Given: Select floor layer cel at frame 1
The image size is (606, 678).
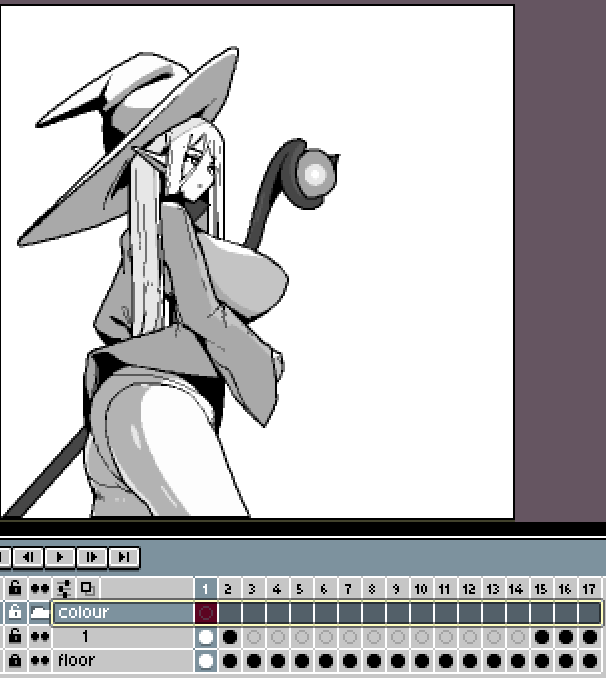Looking at the screenshot, I should click(205, 661).
